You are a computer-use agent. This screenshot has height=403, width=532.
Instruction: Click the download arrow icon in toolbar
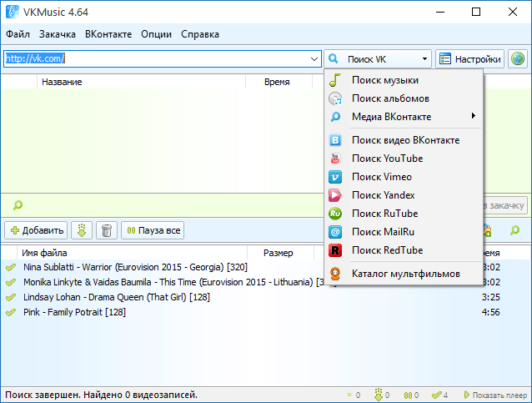click(82, 230)
